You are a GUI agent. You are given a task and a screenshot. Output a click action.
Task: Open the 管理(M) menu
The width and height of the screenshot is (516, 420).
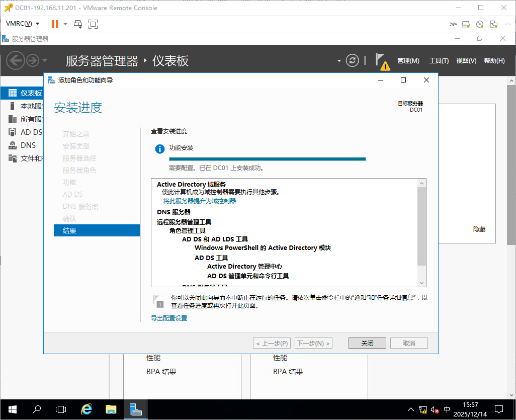(x=408, y=60)
